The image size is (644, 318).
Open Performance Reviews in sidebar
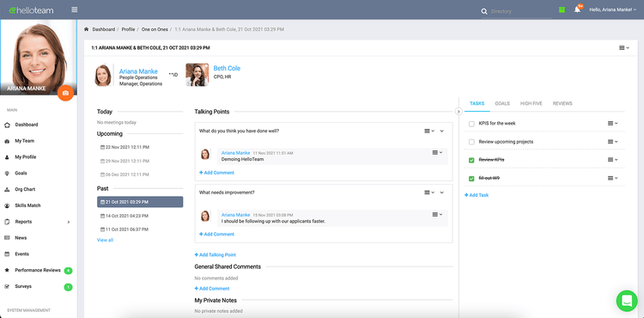38,271
